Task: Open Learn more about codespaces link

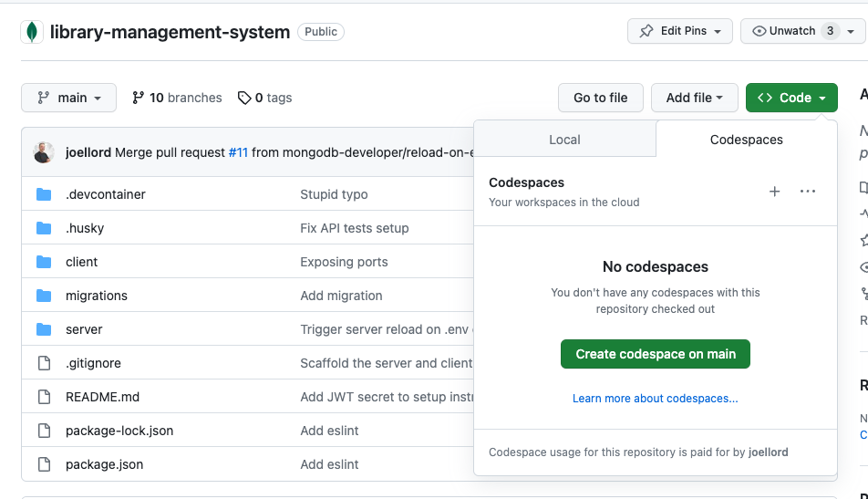Action: [655, 399]
